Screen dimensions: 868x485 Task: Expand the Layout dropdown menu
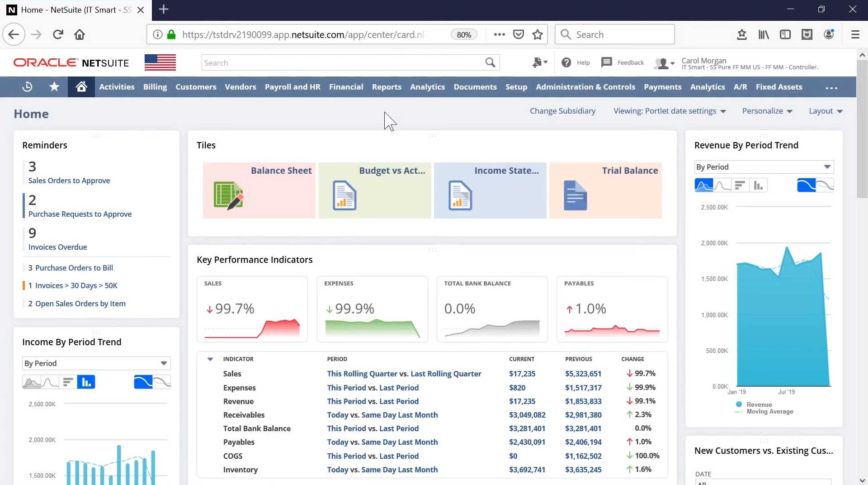pyautogui.click(x=825, y=111)
